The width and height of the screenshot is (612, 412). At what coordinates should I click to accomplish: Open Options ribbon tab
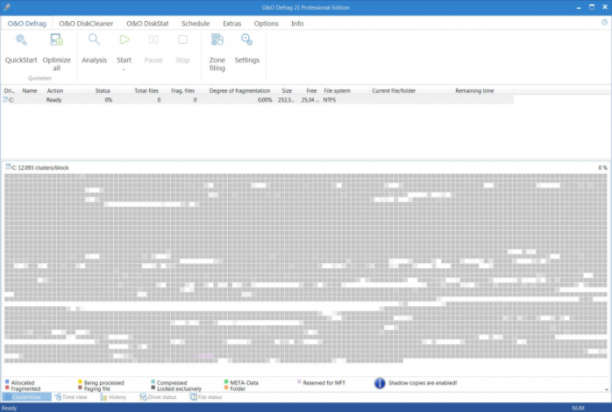pos(266,23)
